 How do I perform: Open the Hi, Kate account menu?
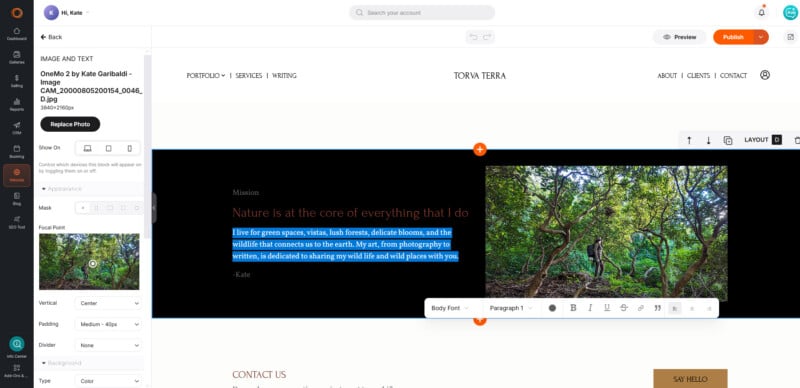point(67,12)
